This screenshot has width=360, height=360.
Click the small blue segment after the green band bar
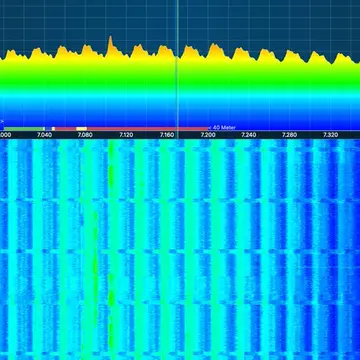(48, 129)
